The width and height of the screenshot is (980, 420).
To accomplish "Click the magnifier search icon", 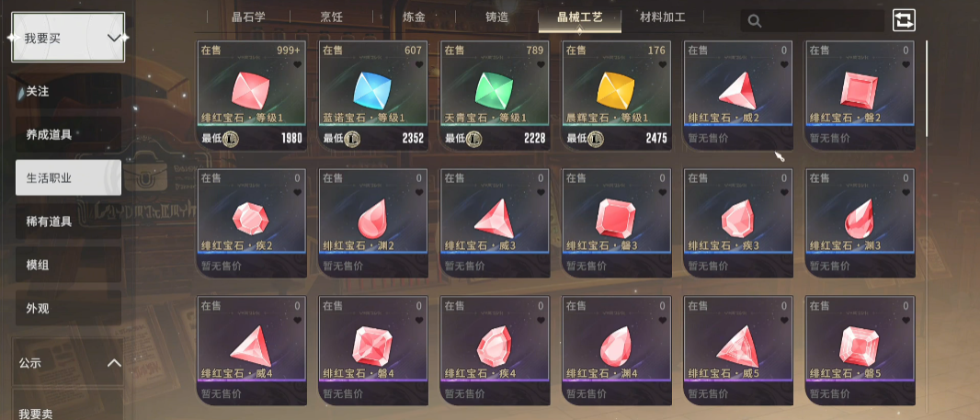I will pyautogui.click(x=755, y=21).
